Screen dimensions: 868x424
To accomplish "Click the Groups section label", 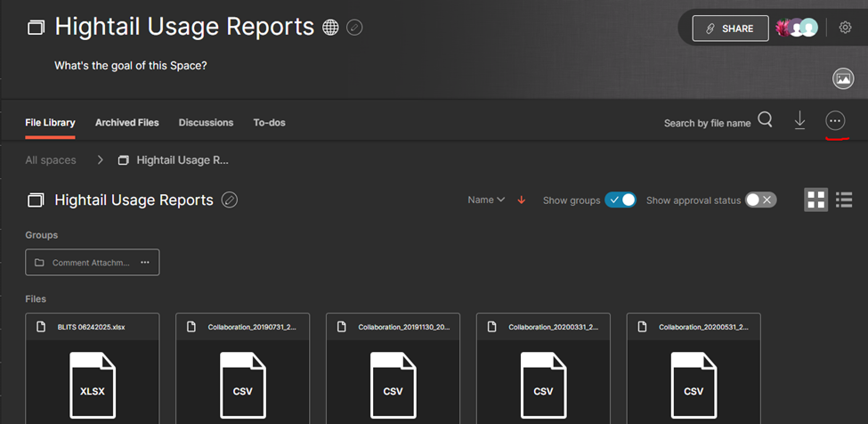I will tap(42, 235).
